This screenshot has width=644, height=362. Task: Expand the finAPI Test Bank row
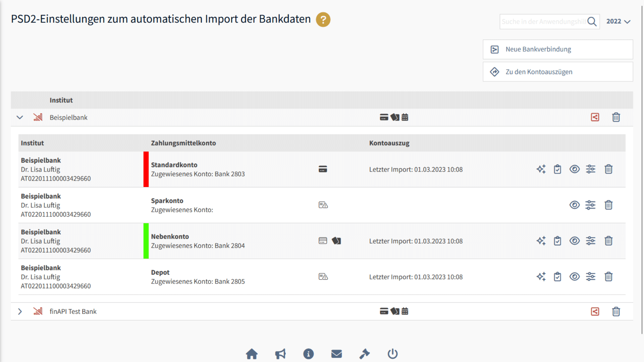click(20, 311)
